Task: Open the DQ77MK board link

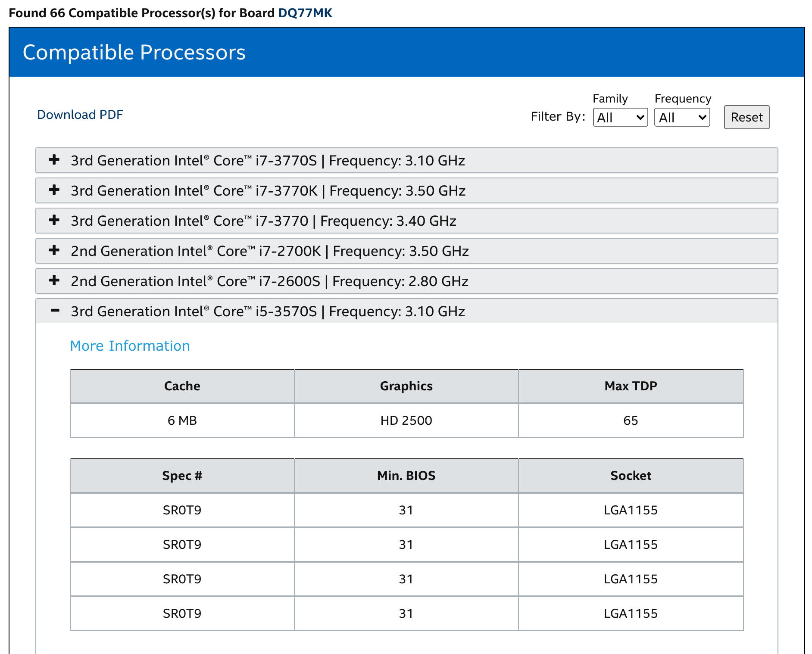Action: [x=305, y=13]
